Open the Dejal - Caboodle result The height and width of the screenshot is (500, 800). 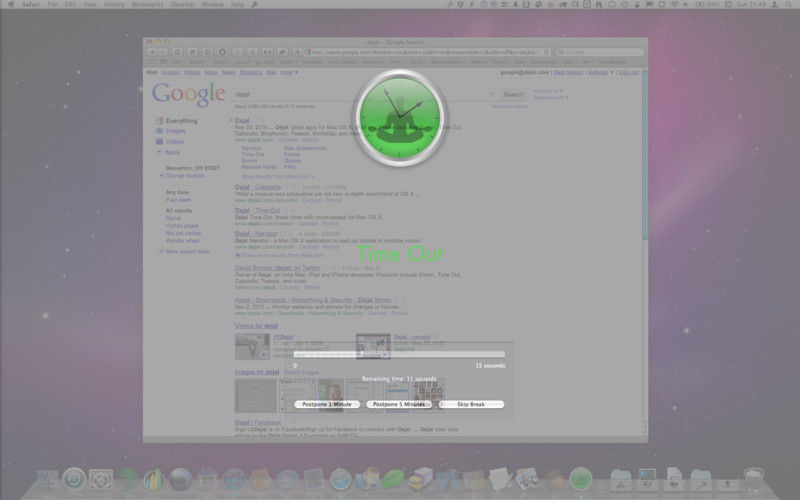[x=258, y=187]
